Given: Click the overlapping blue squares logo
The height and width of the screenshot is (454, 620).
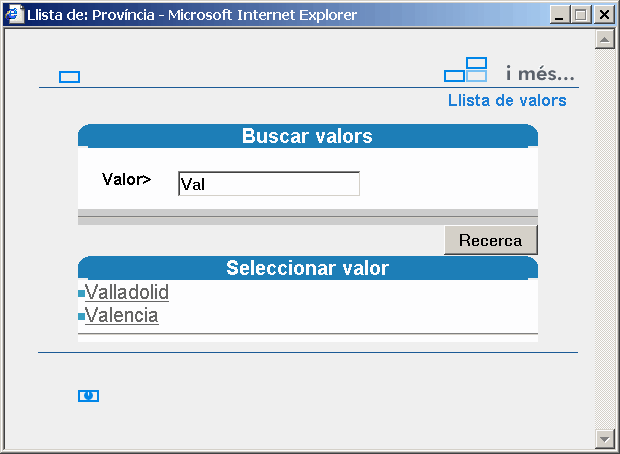Looking at the screenshot, I should pyautogui.click(x=466, y=70).
